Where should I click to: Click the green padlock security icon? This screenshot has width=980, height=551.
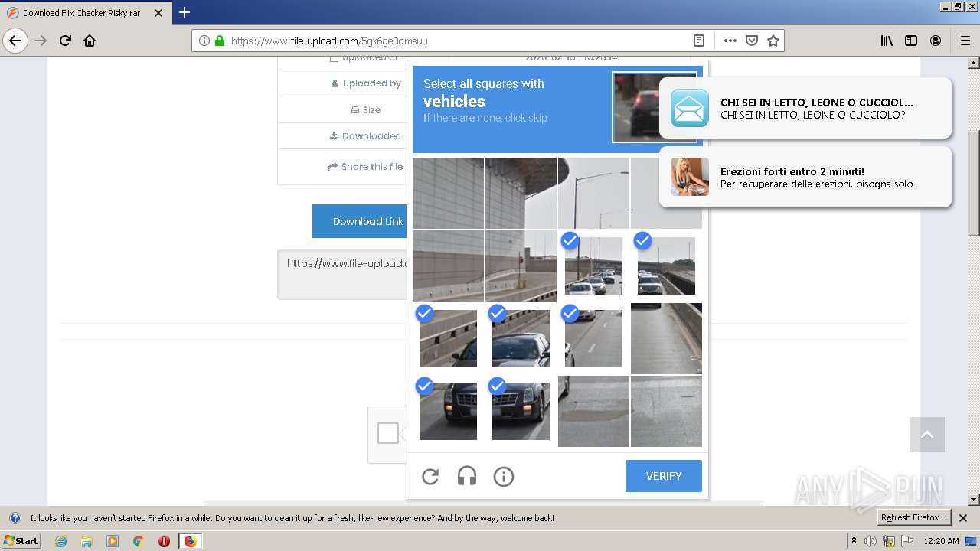[x=220, y=41]
